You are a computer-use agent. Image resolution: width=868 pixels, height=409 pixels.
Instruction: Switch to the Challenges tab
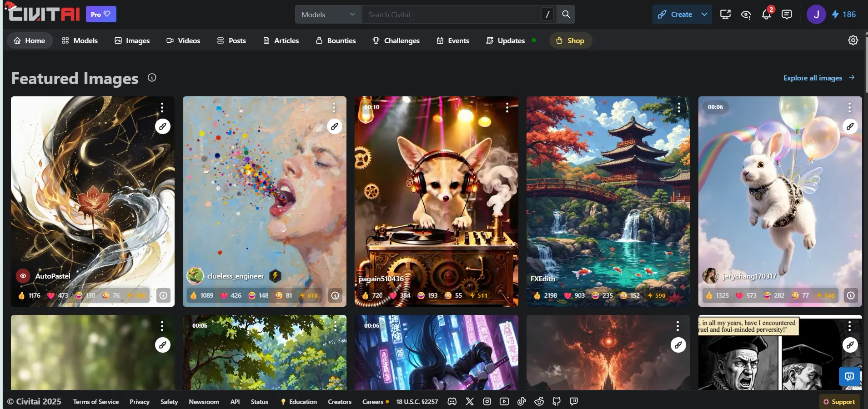(396, 40)
